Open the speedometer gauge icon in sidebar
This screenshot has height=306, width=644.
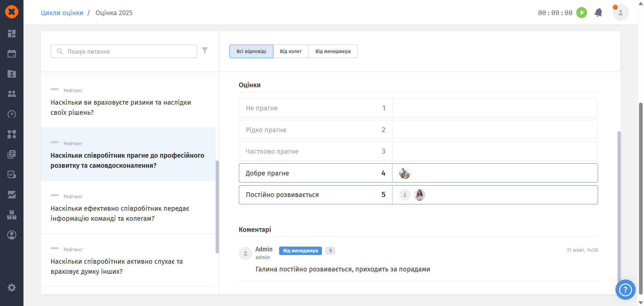coord(12,114)
